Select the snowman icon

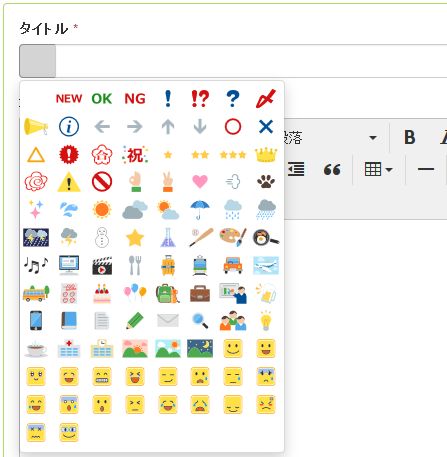pos(102,237)
